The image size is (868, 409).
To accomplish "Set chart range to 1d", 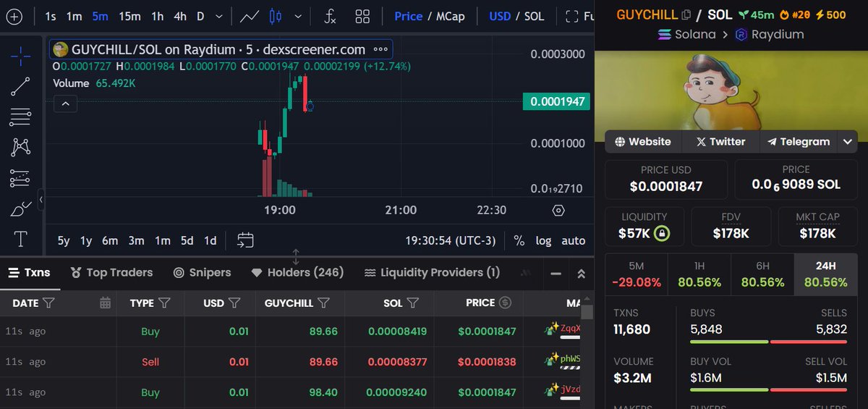I will [x=210, y=240].
